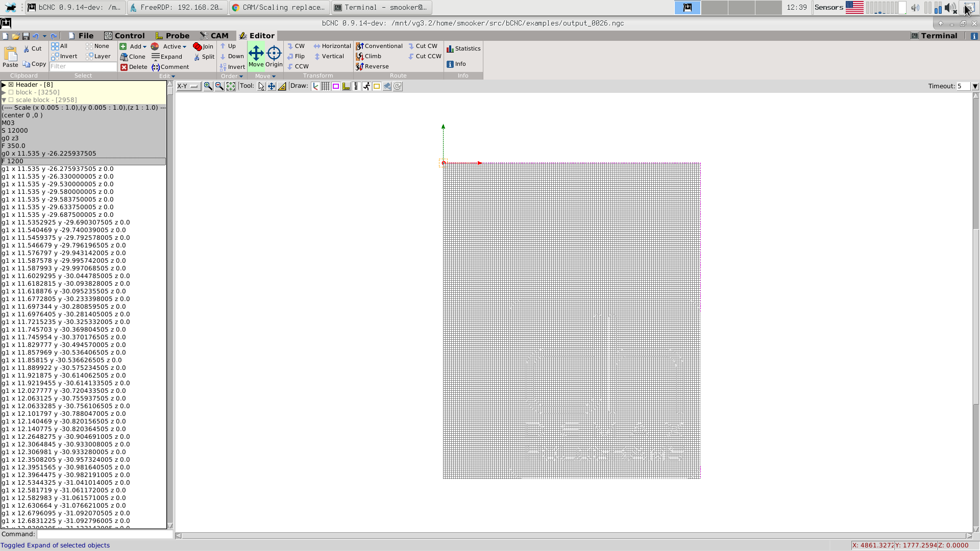
Task: Toggle grid drawing in canvas toolbar
Action: (326, 86)
